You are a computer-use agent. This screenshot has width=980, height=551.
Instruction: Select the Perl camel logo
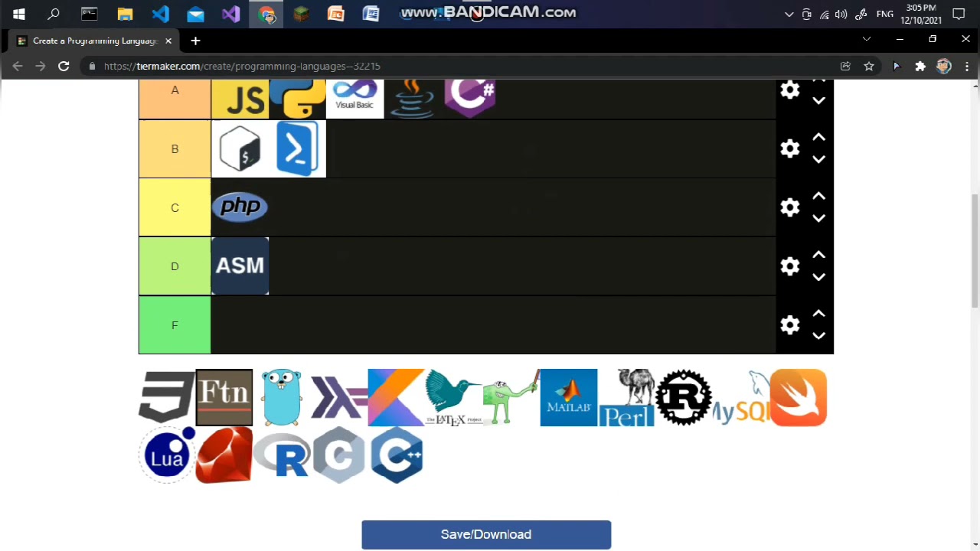tap(626, 397)
